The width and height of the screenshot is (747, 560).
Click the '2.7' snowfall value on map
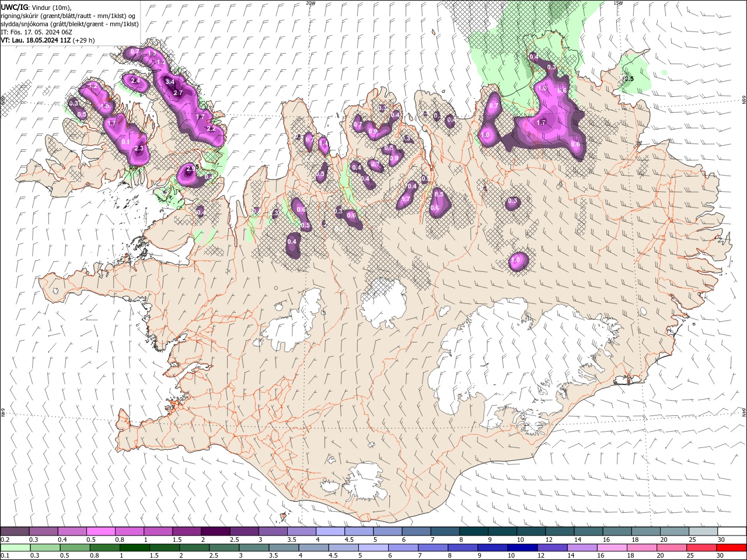pos(179,93)
